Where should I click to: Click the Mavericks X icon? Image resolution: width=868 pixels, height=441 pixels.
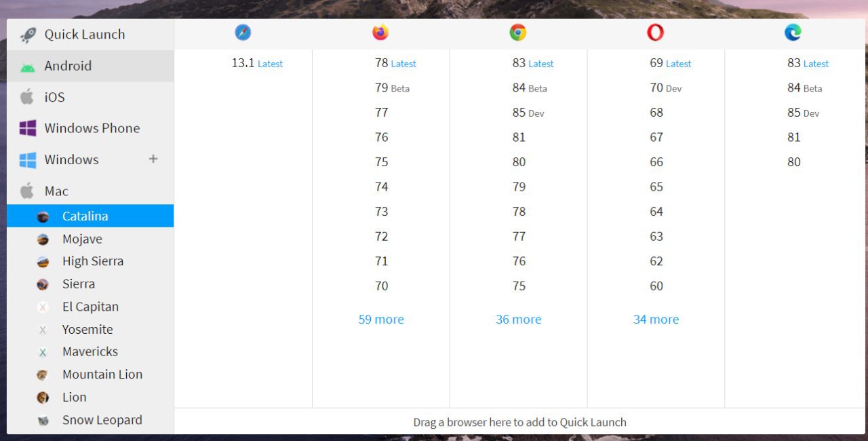click(43, 352)
